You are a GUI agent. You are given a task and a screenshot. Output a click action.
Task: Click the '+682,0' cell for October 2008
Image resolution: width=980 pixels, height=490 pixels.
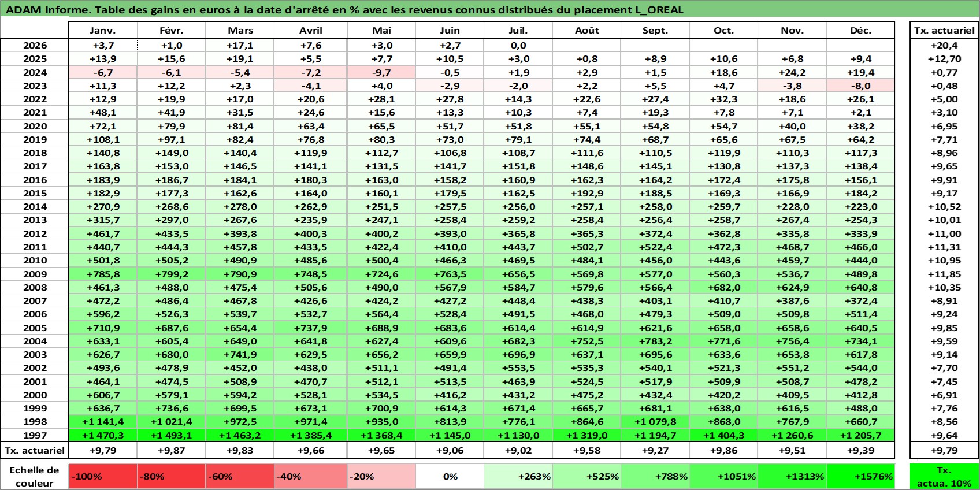coord(723,287)
